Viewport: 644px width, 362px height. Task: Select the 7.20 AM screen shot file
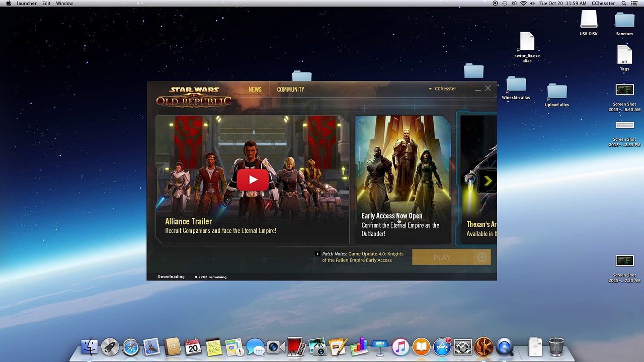tap(624, 269)
